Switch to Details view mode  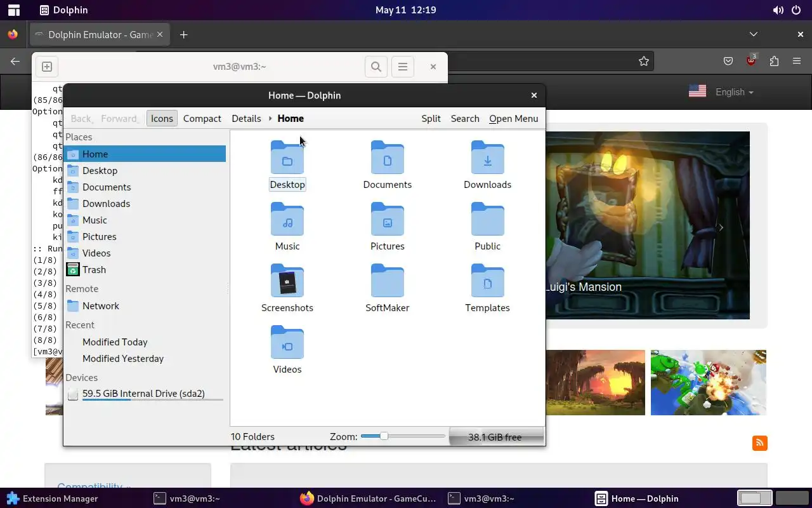(x=246, y=118)
